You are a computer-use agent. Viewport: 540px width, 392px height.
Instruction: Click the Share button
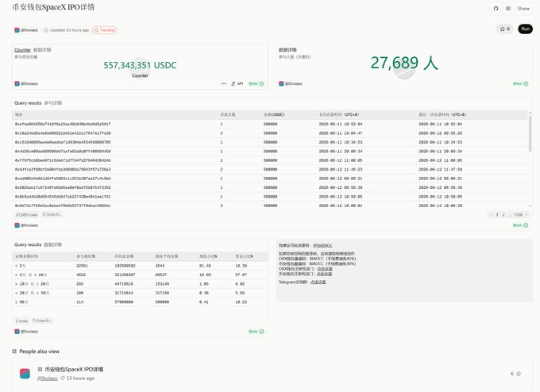pyautogui.click(x=523, y=9)
